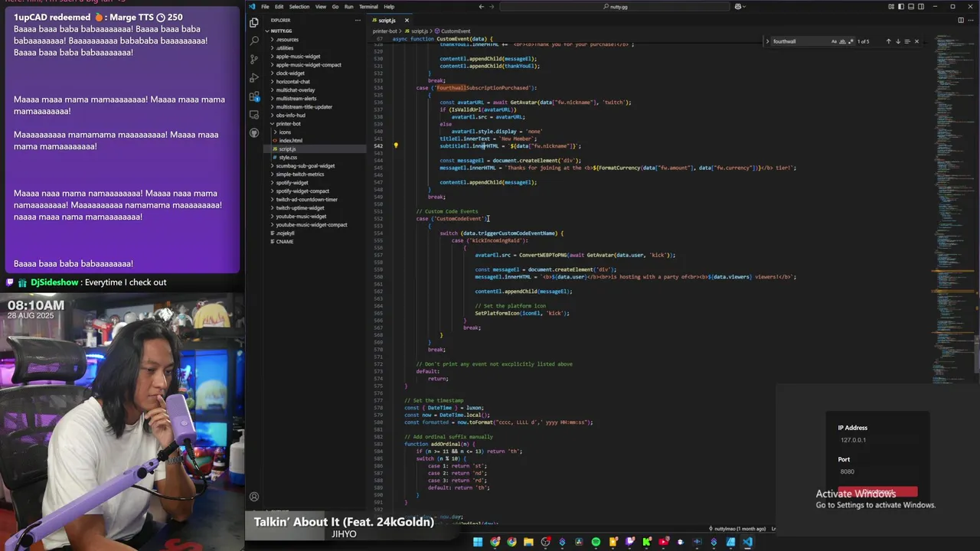Open the Remote Explorer view

click(254, 115)
